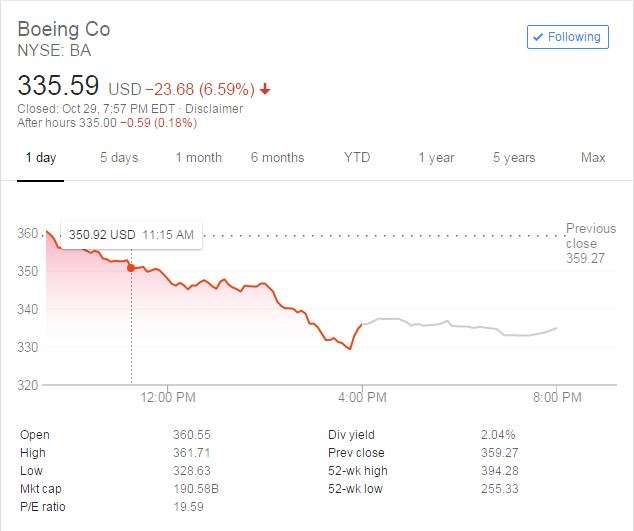This screenshot has height=531, width=634.
Task: Toggle the Following button
Action: pyautogui.click(x=567, y=37)
